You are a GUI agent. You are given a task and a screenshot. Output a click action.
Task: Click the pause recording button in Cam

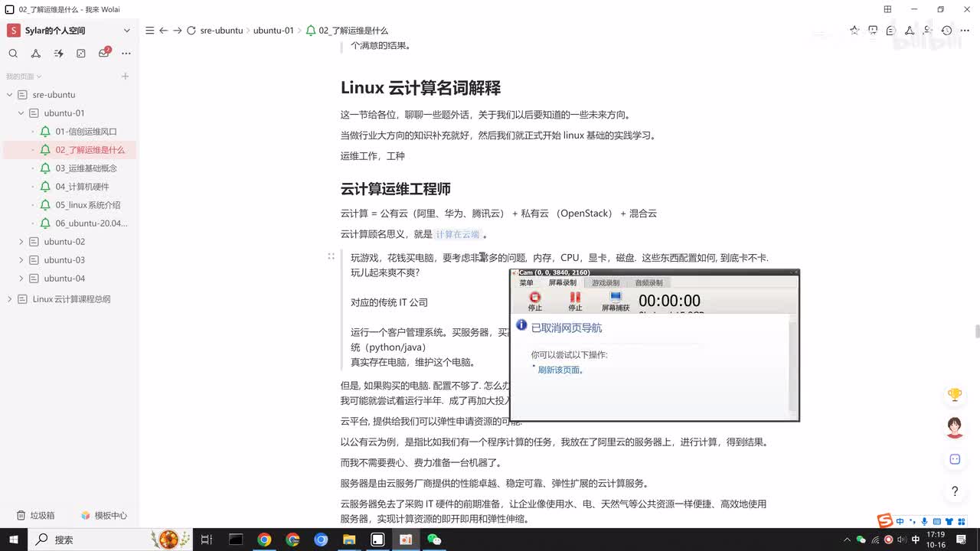point(575,301)
